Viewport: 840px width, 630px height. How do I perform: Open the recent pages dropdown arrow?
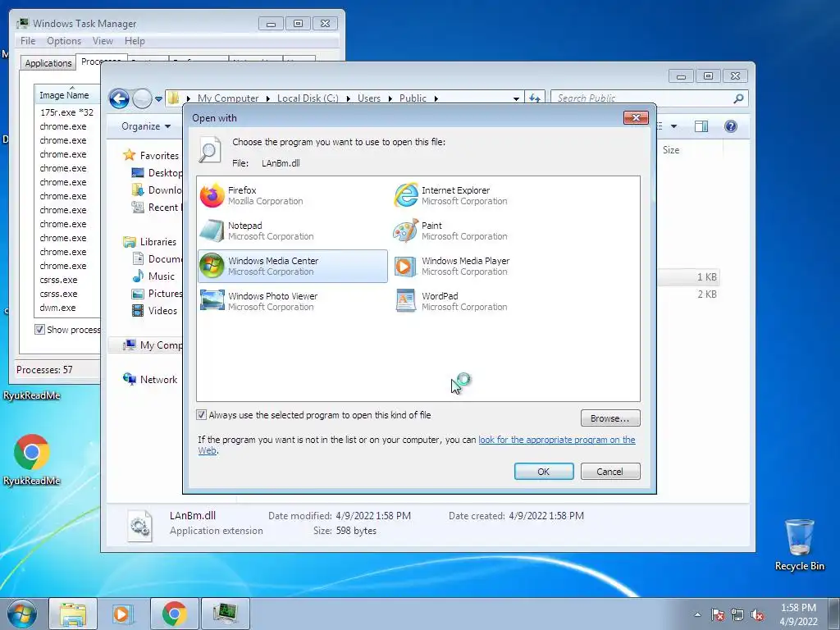pos(158,99)
